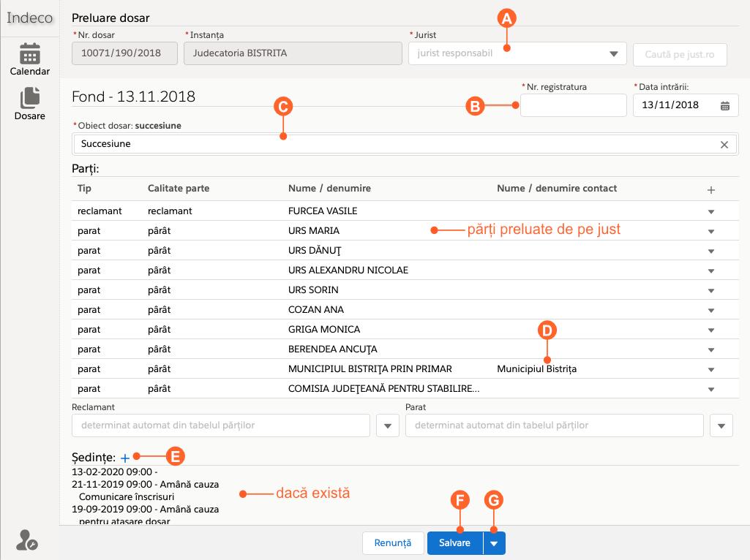Click into the Nr. registratura field
750x560 pixels.
click(x=573, y=105)
